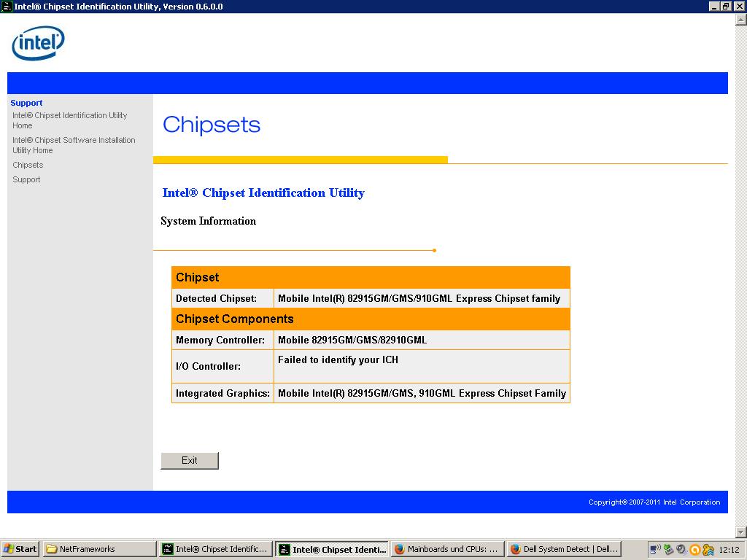Restore down the utility window
The width and height of the screenshot is (747, 560).
coord(725,6)
